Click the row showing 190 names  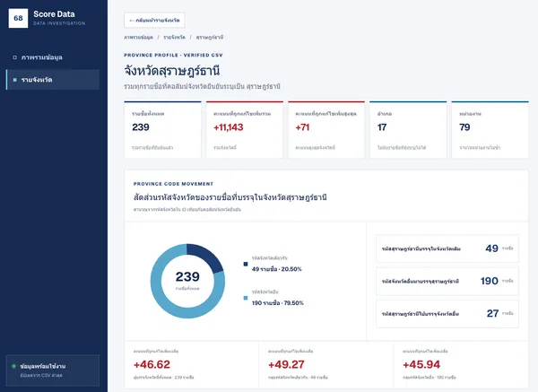coord(447,281)
